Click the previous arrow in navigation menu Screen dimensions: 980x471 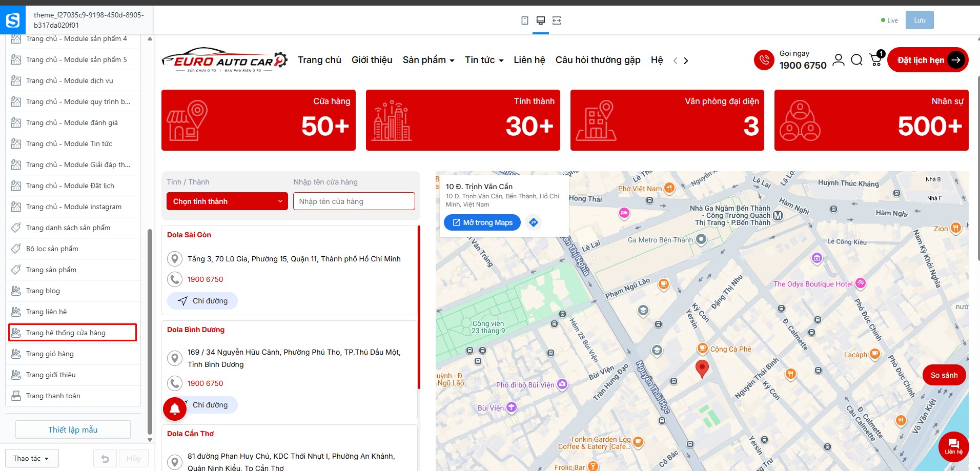(676, 60)
